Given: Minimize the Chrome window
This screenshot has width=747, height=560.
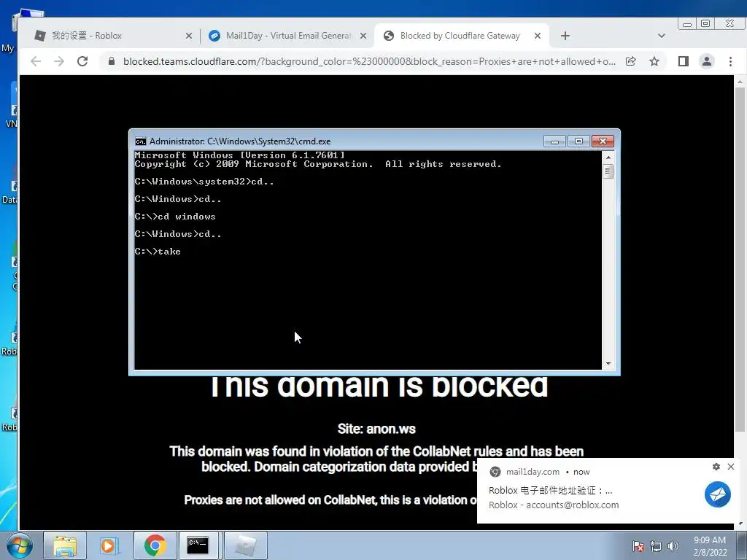Looking at the screenshot, I should click(687, 24).
